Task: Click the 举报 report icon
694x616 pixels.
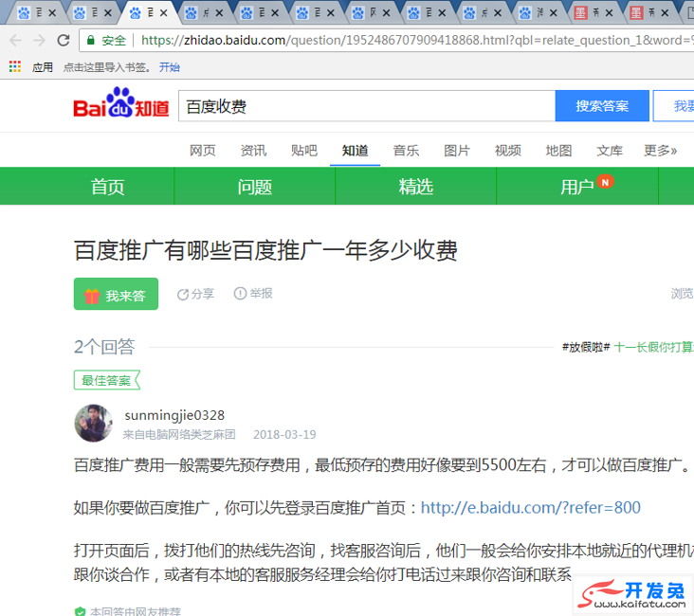Action: 240,294
